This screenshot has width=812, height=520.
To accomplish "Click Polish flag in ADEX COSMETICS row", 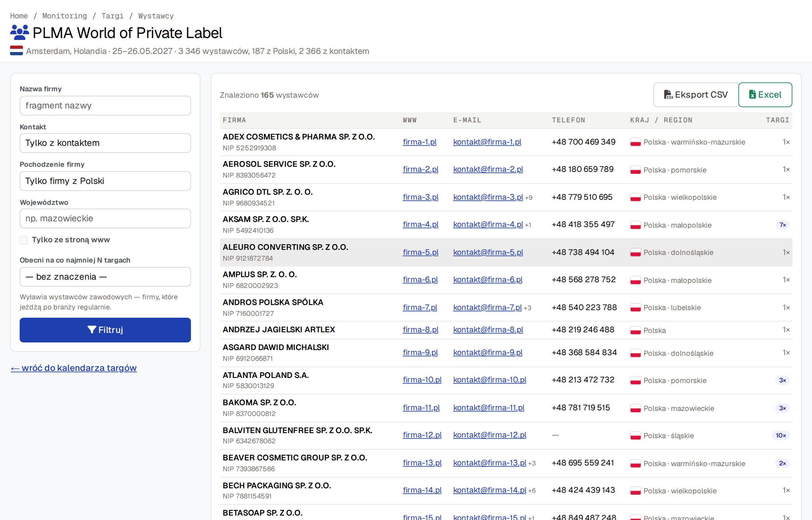I will (x=635, y=142).
